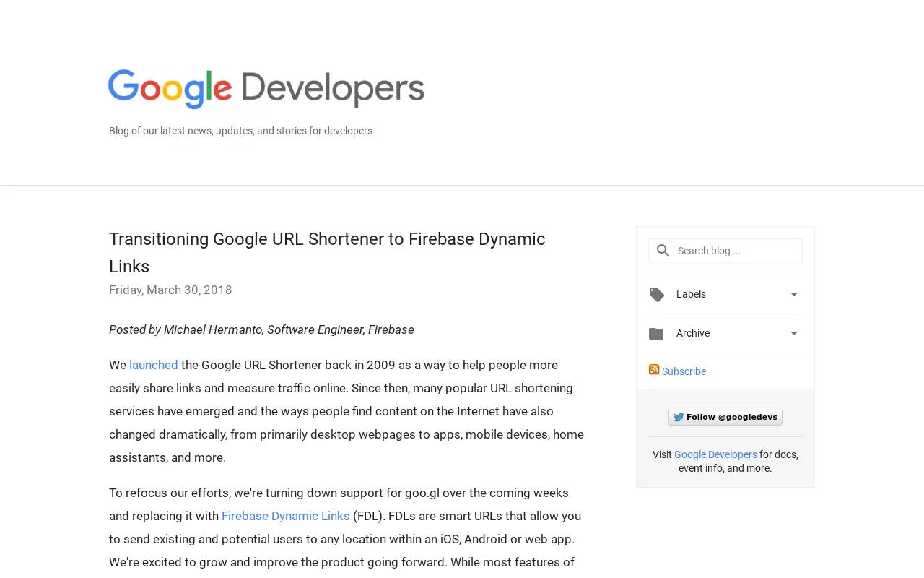The width and height of the screenshot is (924, 578).
Task: Click the Google Developers logo
Action: (x=266, y=89)
